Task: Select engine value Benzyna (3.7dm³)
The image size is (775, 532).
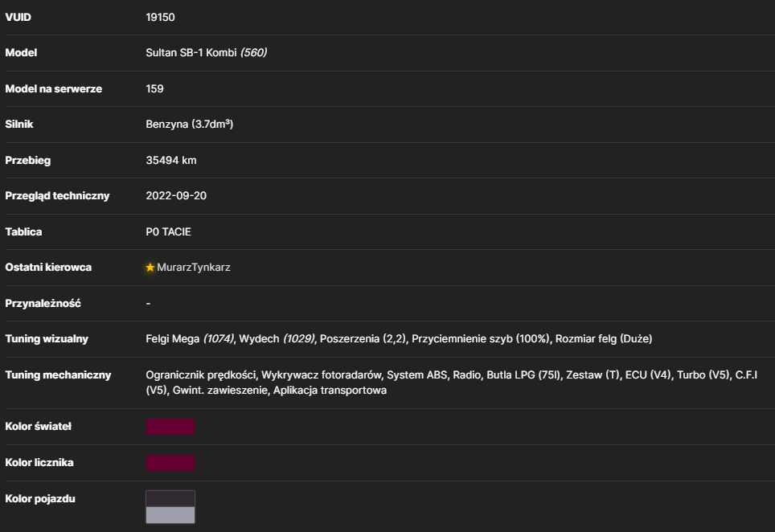Action: point(189,124)
